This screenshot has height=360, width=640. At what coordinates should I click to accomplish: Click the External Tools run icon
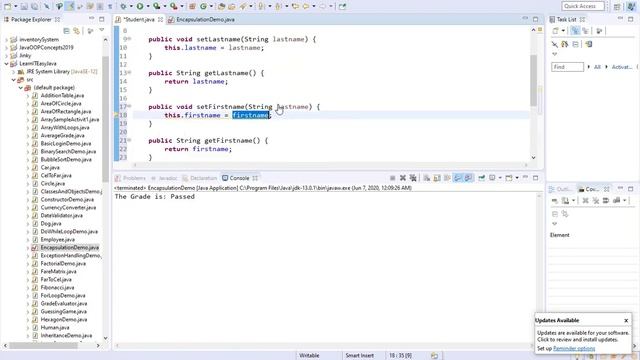point(173,7)
